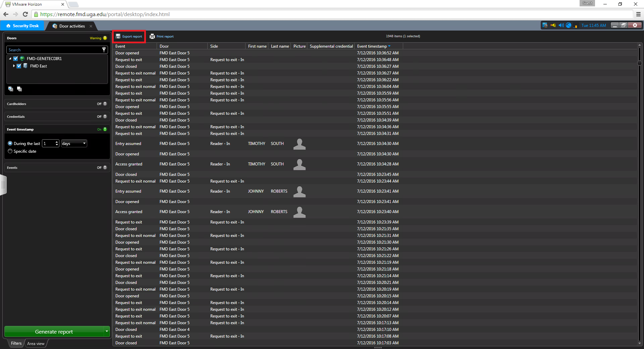Uncheck the FMD East checkbox

click(x=19, y=66)
